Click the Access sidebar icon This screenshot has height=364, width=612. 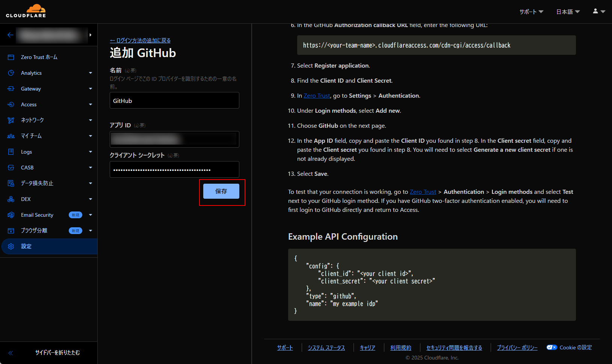click(x=11, y=104)
